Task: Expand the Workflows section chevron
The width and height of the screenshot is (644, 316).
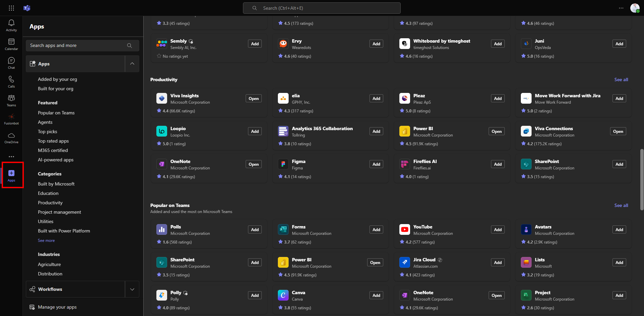Action: (132, 289)
